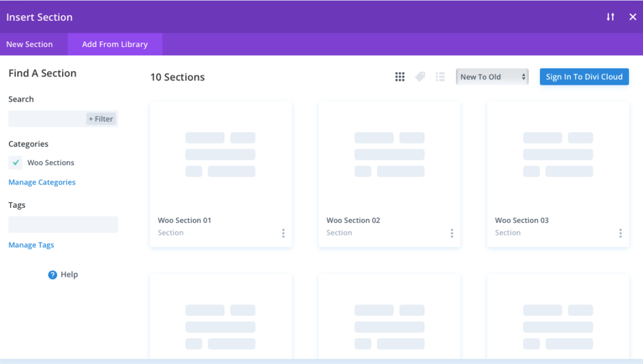Open portability options in header
The width and height of the screenshot is (643, 364).
(x=610, y=17)
